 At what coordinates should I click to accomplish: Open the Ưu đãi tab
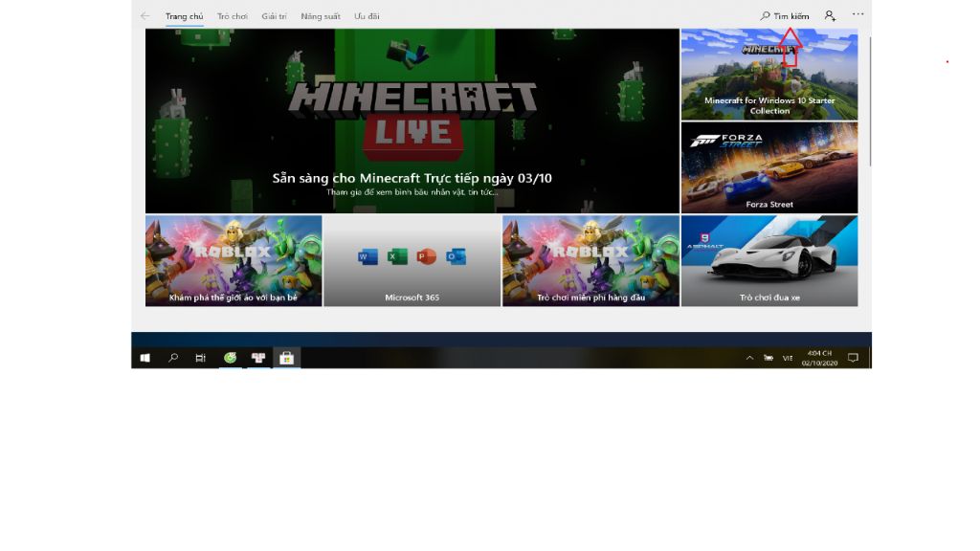(367, 16)
